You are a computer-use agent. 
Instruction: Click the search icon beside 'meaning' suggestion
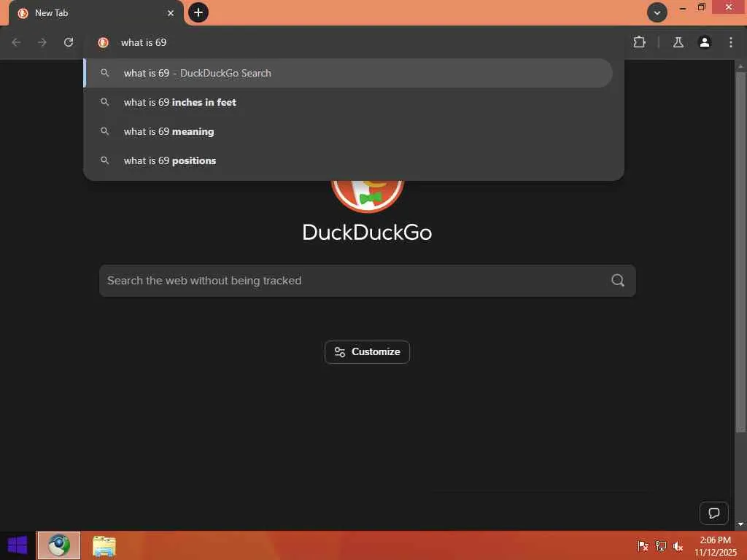(105, 131)
